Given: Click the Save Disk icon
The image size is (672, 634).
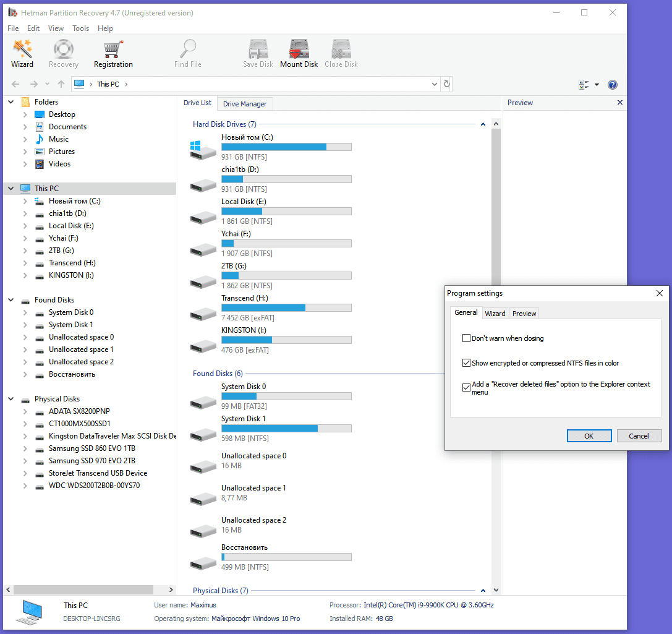Looking at the screenshot, I should (258, 53).
